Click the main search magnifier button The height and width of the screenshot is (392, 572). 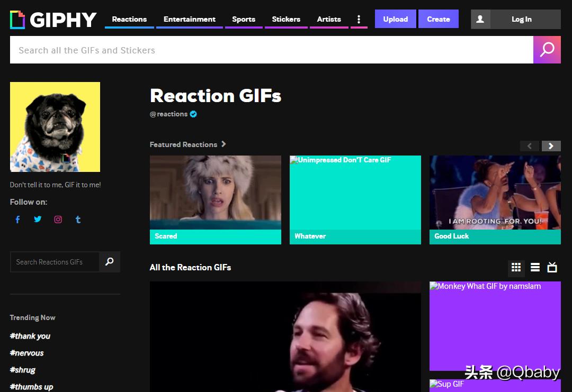(547, 50)
